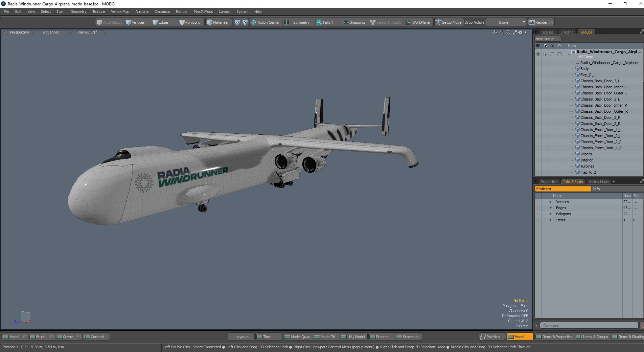Click the checkered shield icon before Action Center
The height and width of the screenshot is (352, 644).
click(x=245, y=22)
